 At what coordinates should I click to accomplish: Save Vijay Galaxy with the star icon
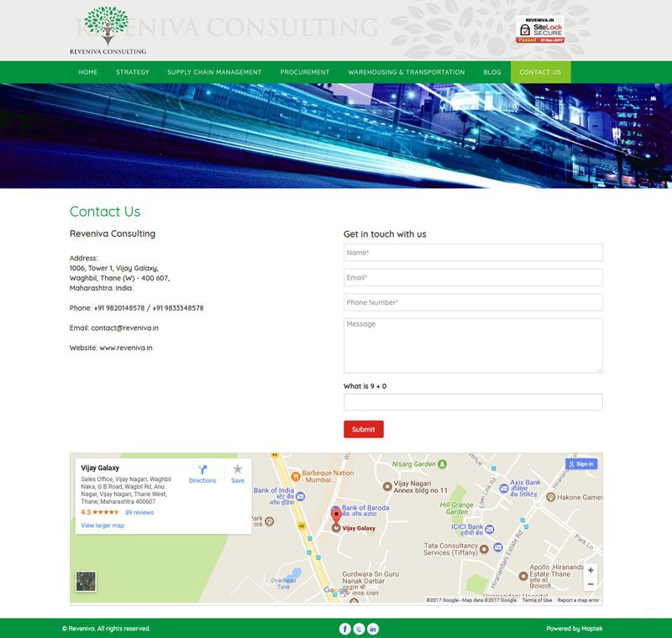[x=238, y=470]
